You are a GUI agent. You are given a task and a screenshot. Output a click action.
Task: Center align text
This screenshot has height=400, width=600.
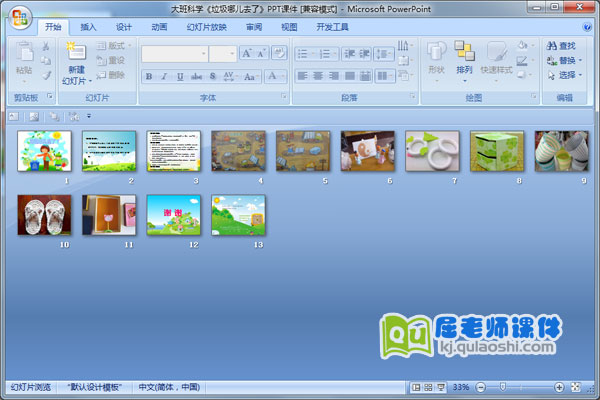[x=318, y=76]
